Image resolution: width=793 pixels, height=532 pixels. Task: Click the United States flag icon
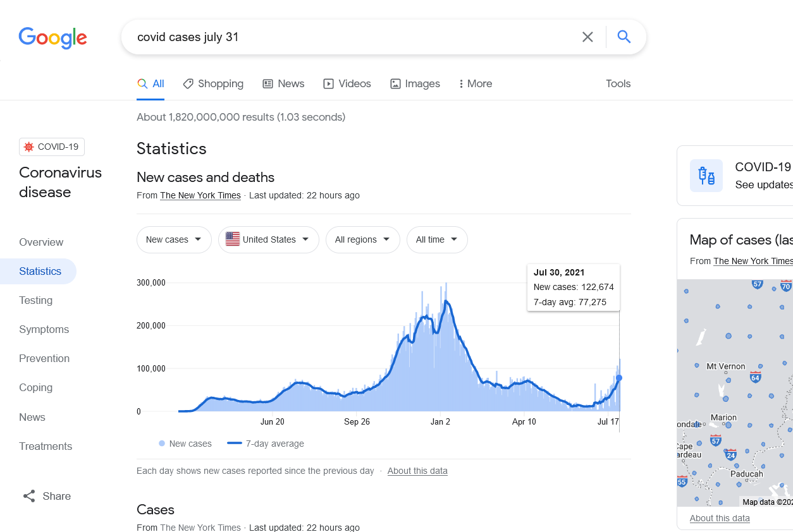pos(233,239)
